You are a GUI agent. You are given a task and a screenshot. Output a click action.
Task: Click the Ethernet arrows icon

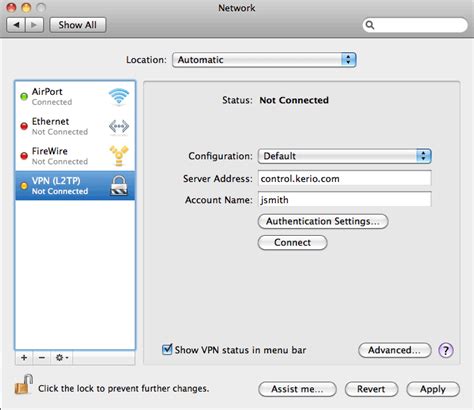(x=119, y=126)
